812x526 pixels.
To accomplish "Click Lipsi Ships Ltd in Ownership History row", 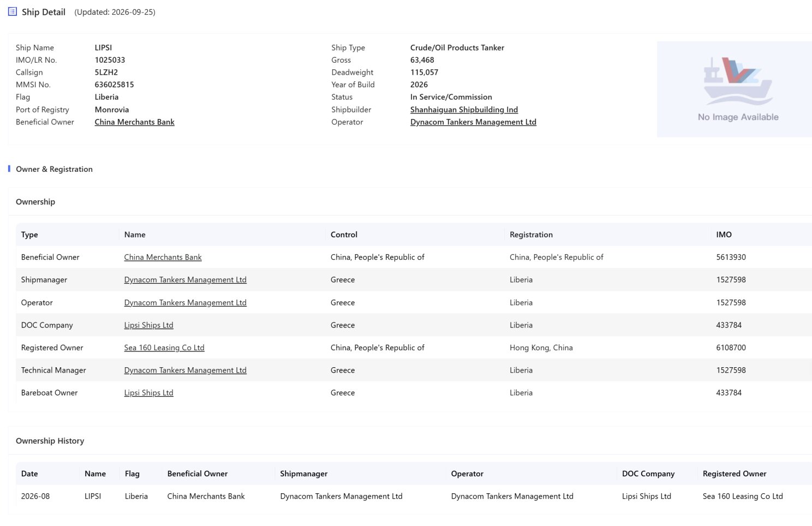I will tap(646, 497).
